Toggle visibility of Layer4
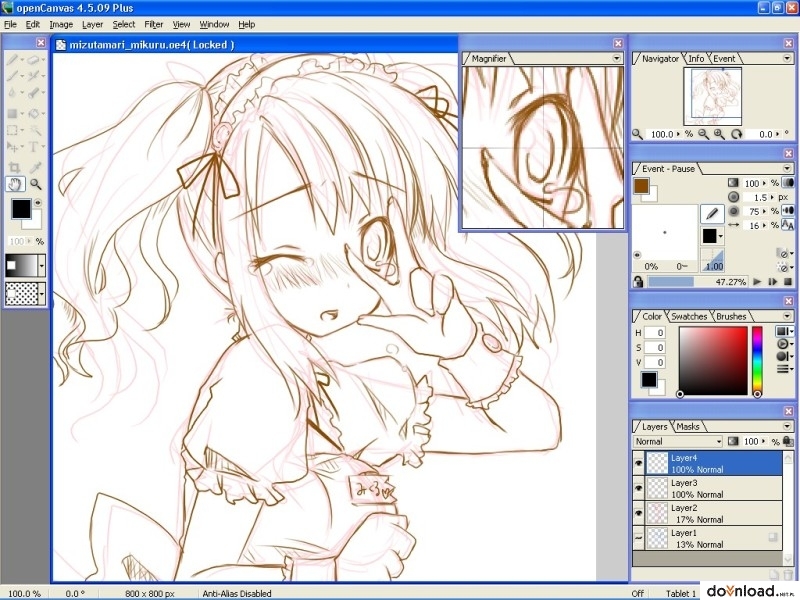The image size is (800, 600). (x=639, y=463)
